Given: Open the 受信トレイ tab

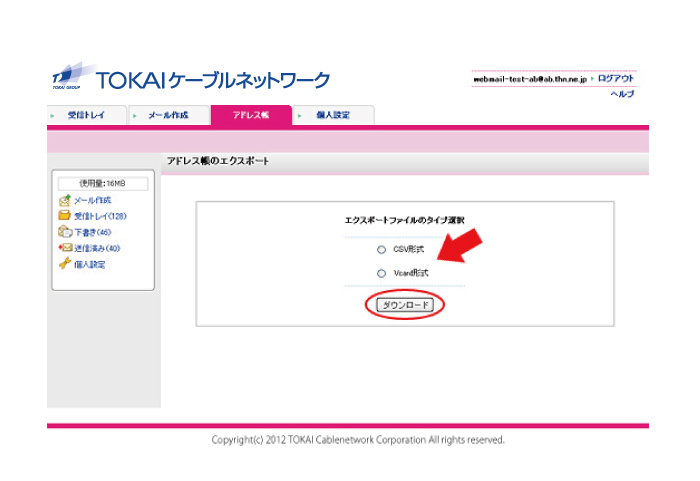Looking at the screenshot, I should (87, 115).
